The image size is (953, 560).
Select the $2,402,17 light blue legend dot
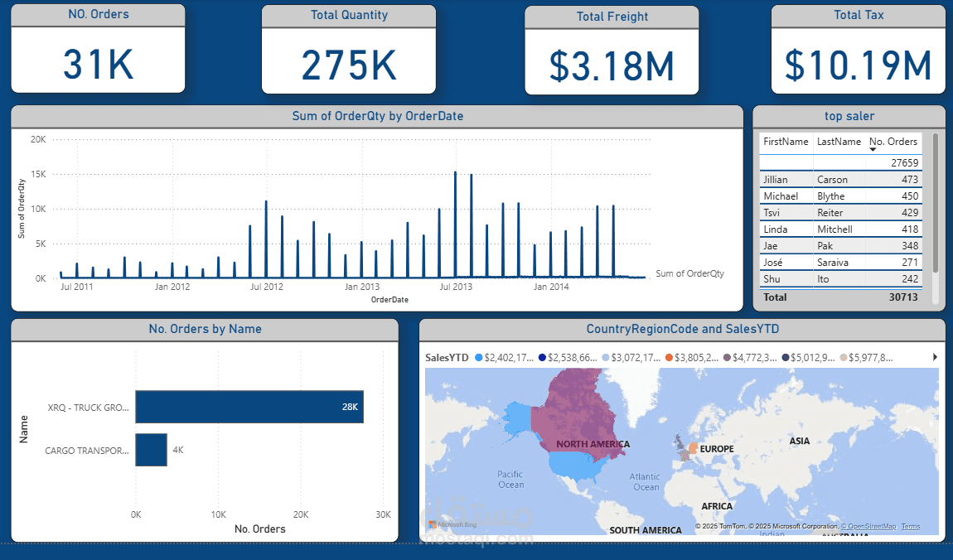coord(479,358)
